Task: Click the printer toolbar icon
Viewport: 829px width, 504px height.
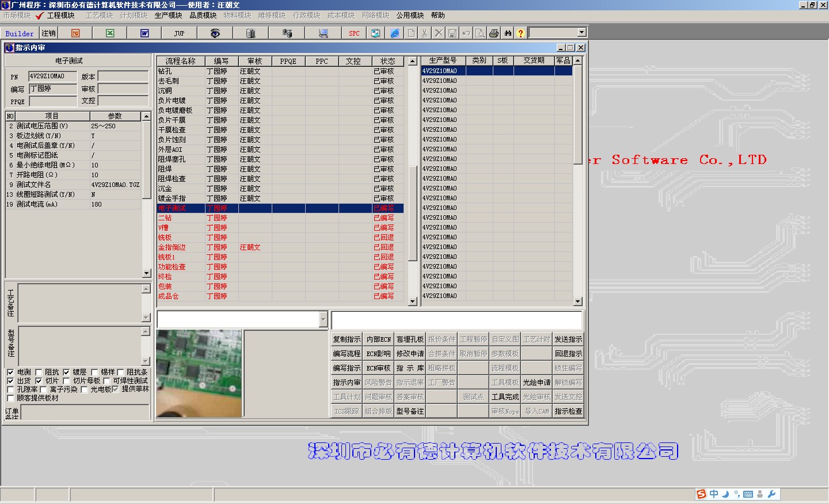Action: [494, 33]
